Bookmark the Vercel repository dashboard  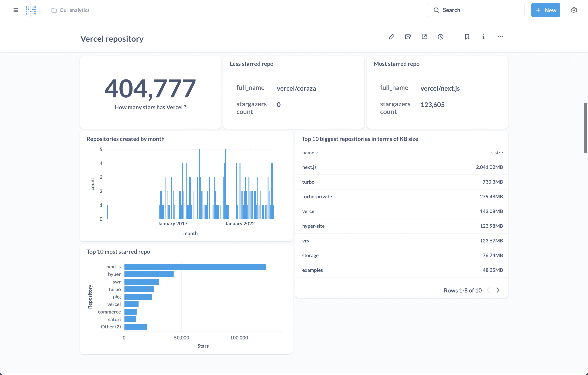[467, 37]
